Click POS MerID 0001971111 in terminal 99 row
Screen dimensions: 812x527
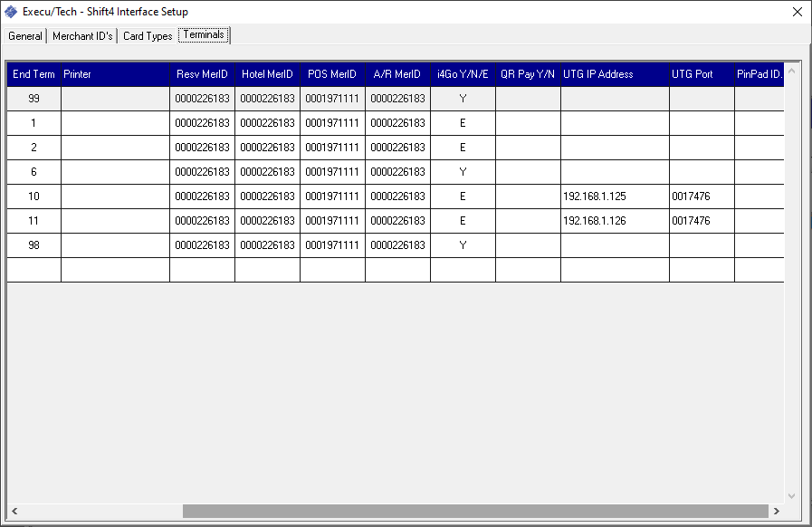point(333,99)
